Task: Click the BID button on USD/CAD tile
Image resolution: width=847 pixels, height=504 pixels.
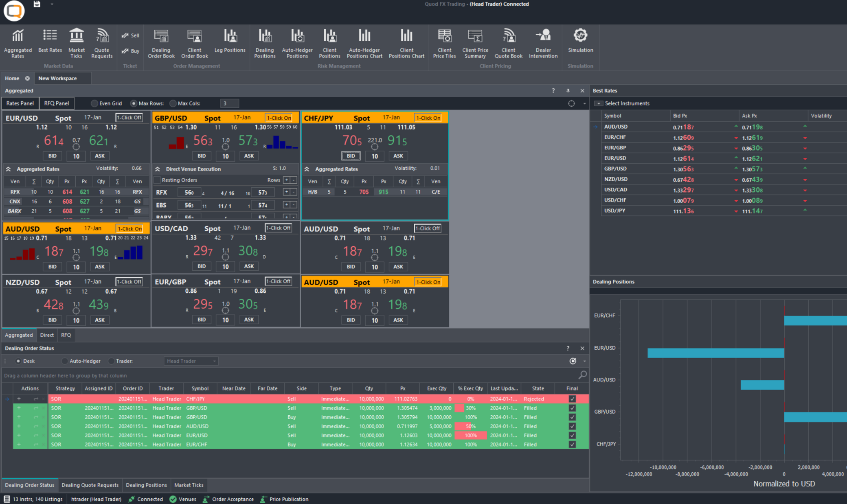Action: [x=202, y=266]
